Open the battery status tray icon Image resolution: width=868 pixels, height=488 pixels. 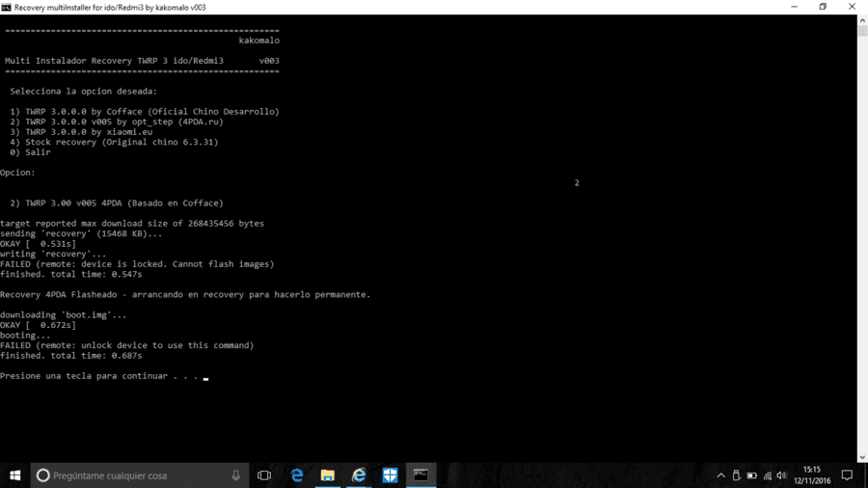[x=751, y=475]
